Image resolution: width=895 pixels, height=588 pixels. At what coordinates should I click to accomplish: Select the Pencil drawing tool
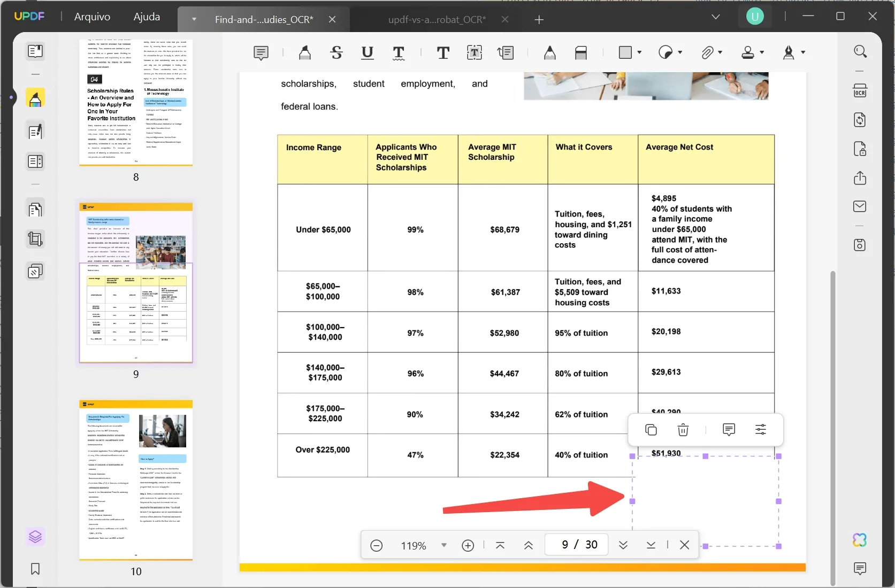point(550,52)
